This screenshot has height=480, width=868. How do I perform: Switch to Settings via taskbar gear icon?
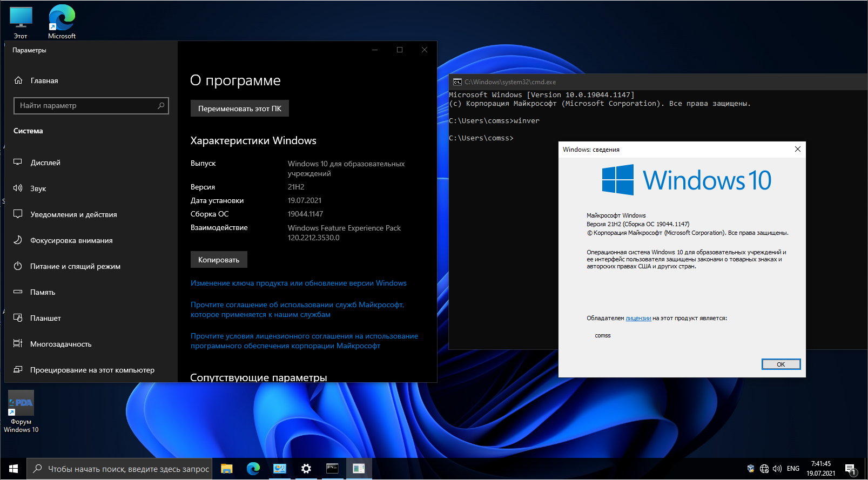coord(306,469)
